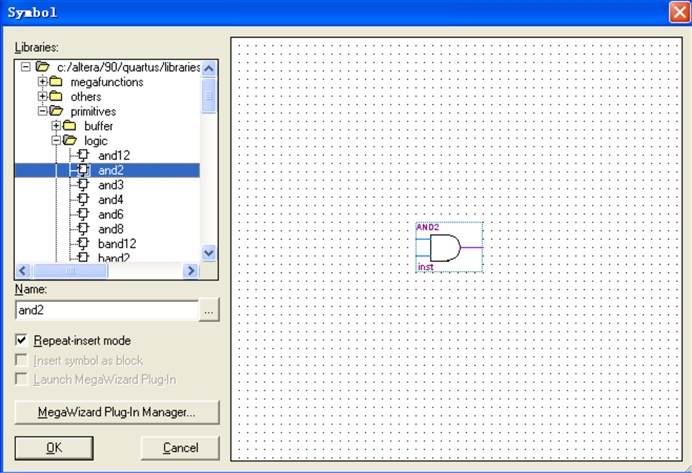Click the tree scroll left arrow

23,270
